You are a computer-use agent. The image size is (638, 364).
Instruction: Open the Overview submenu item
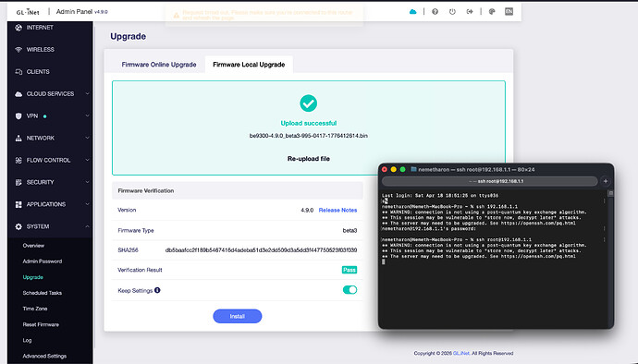33,246
